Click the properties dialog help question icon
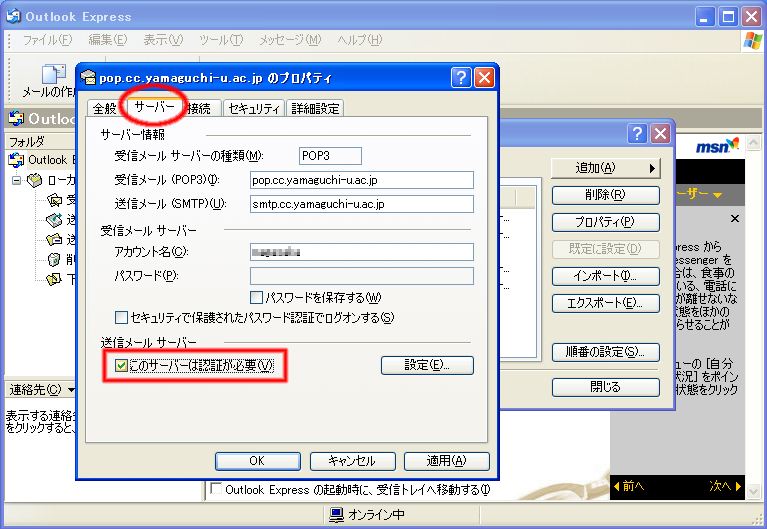This screenshot has width=767, height=529. [461, 77]
